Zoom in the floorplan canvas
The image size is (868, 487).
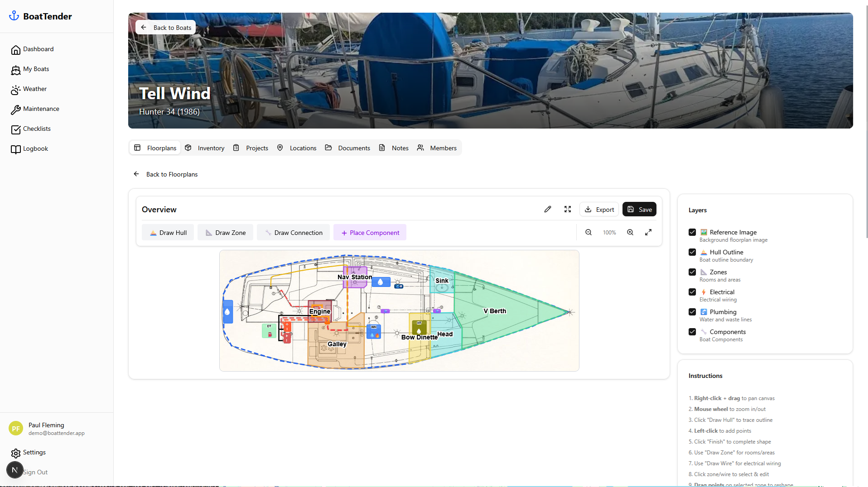click(630, 232)
